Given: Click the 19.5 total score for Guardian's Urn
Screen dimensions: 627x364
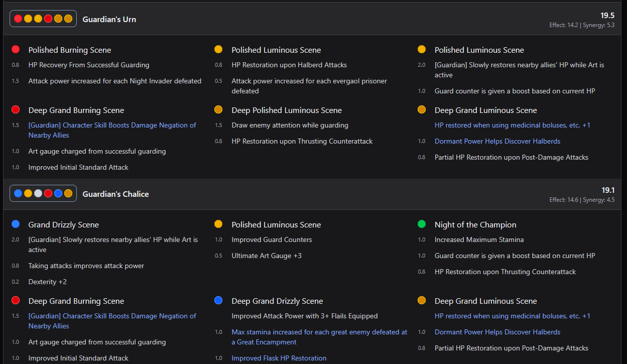Looking at the screenshot, I should point(607,16).
